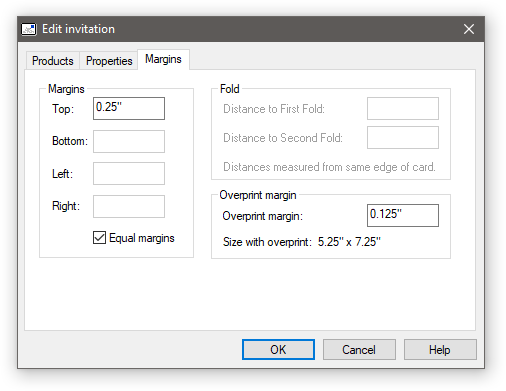Click the Top margin input field
The image size is (506, 391).
pos(129,108)
